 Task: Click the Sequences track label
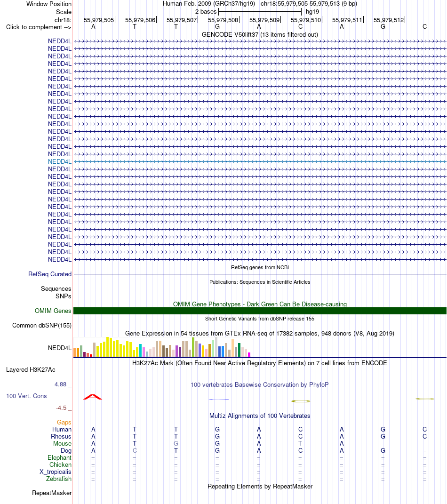[56, 288]
